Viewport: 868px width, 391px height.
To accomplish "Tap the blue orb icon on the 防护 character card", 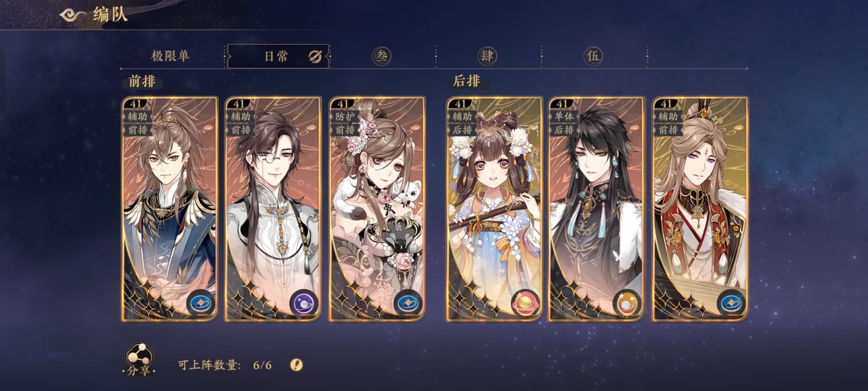I will [x=407, y=302].
